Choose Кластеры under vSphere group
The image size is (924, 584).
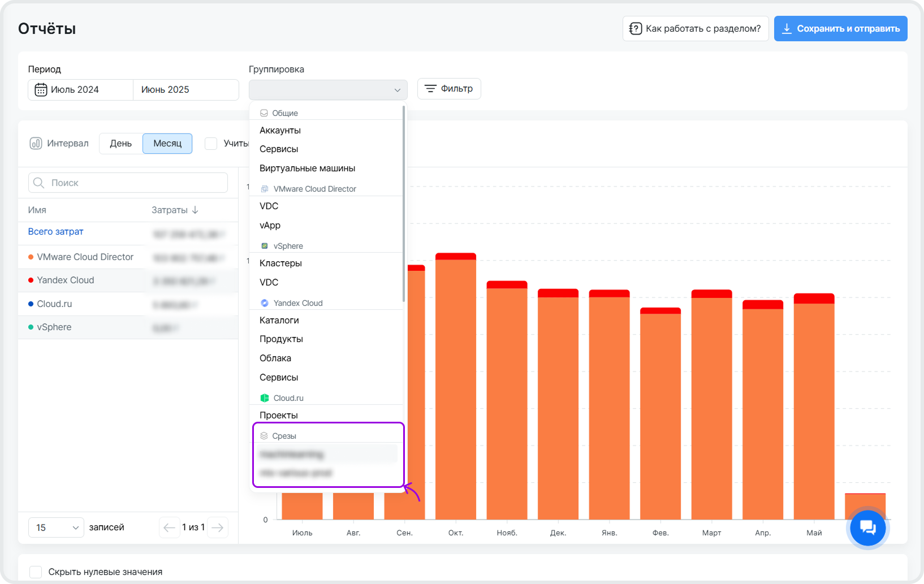tap(280, 263)
